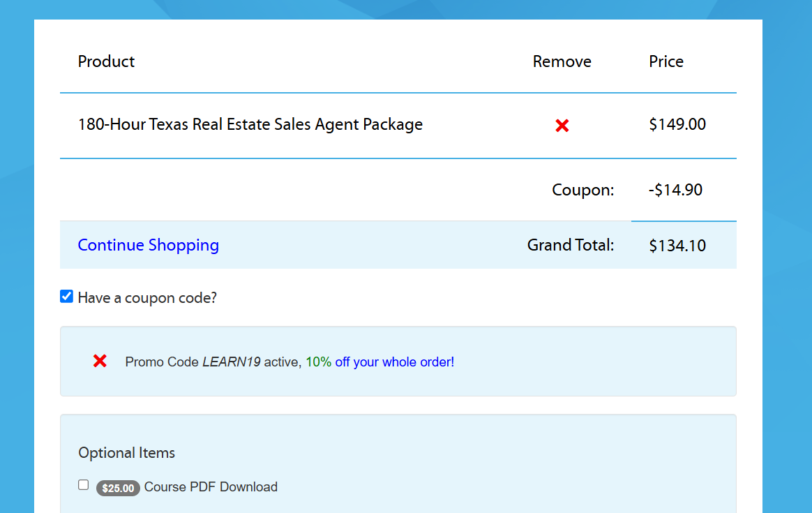Check the Course PDF Download option

click(84, 485)
